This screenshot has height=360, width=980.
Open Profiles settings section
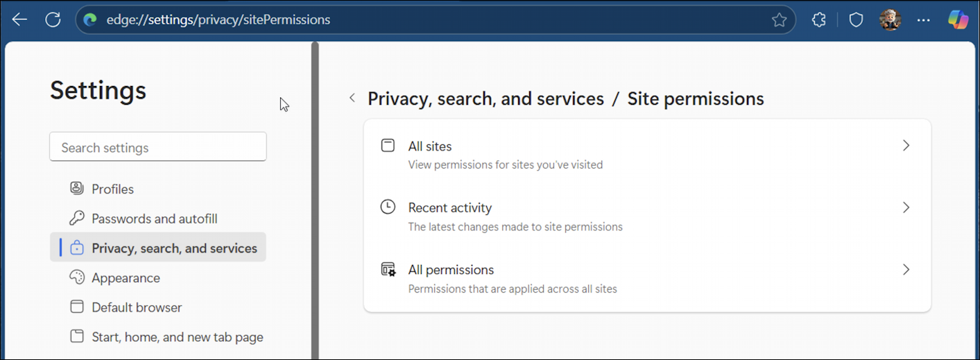[x=158, y=189]
